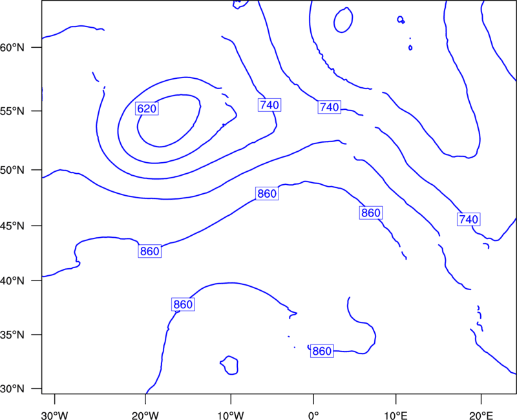Select the 30°W longitude axis label
Viewport: 517px width, 420px height.
point(55,415)
